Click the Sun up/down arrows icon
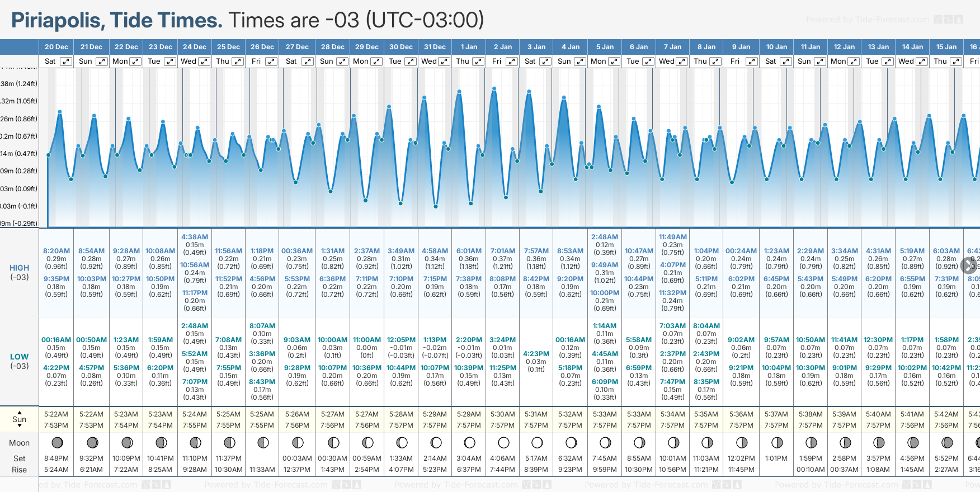The height and width of the screenshot is (492, 980). (x=19, y=419)
